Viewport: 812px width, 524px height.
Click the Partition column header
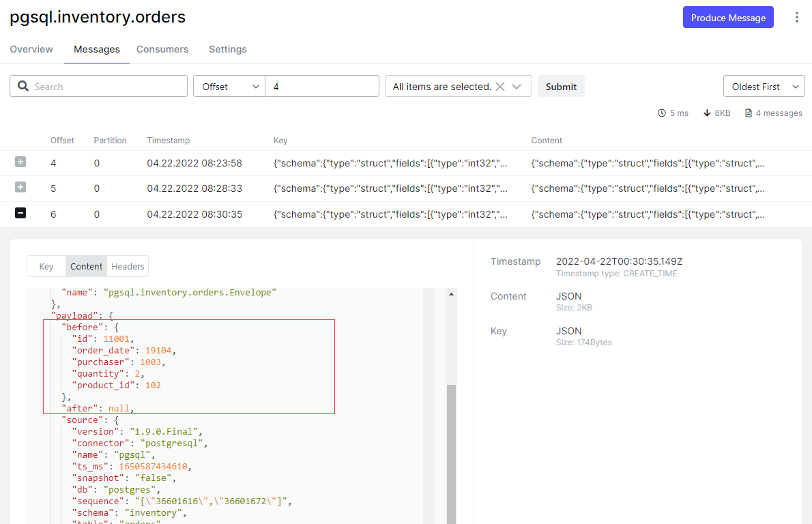click(110, 141)
